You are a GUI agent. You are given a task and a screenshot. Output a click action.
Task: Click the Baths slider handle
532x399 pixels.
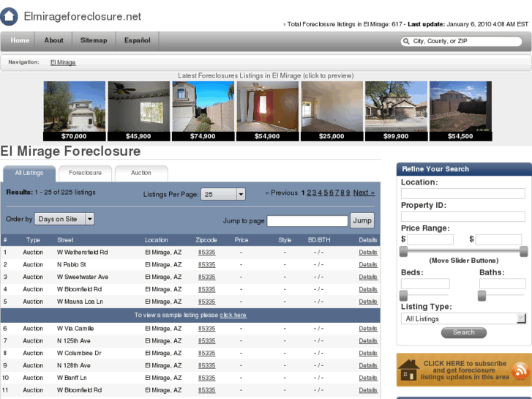pyautogui.click(x=482, y=296)
